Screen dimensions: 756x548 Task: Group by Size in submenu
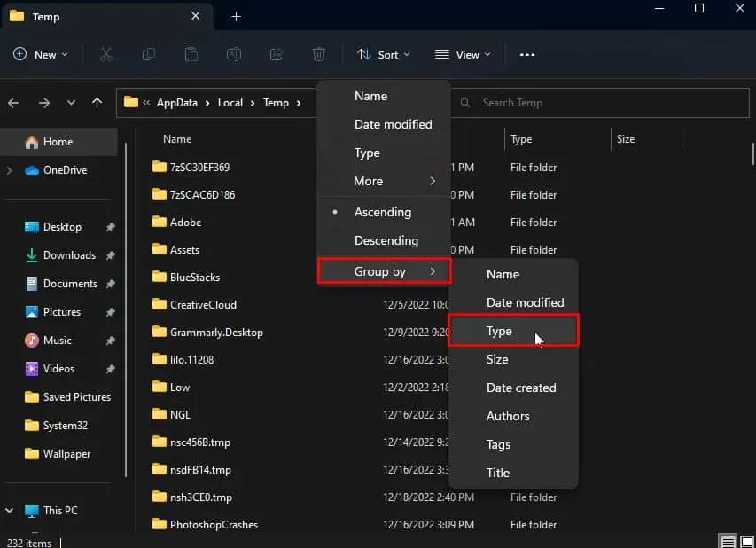pyautogui.click(x=513, y=359)
